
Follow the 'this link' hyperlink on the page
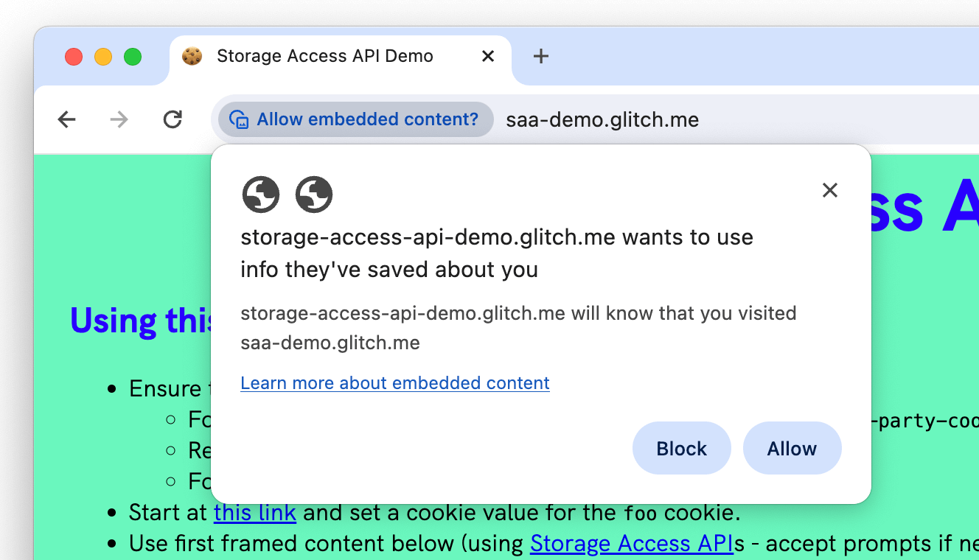(254, 512)
